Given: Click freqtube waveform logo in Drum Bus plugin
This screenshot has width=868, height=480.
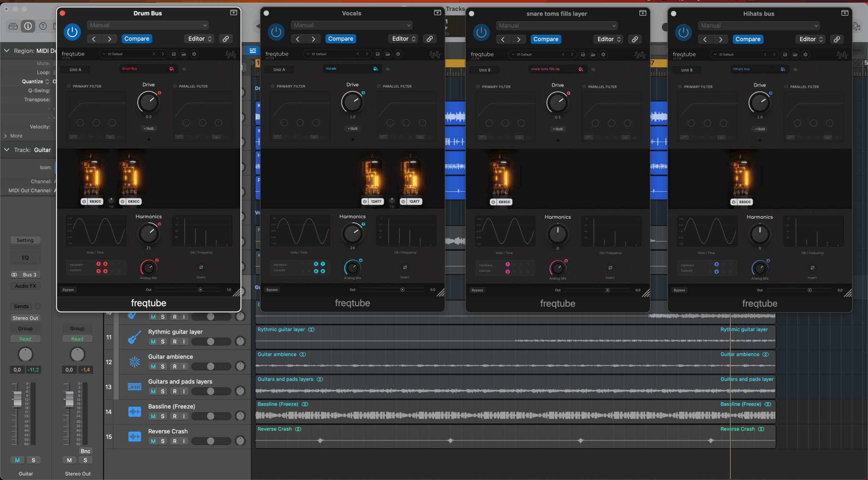Looking at the screenshot, I should 231,54.
